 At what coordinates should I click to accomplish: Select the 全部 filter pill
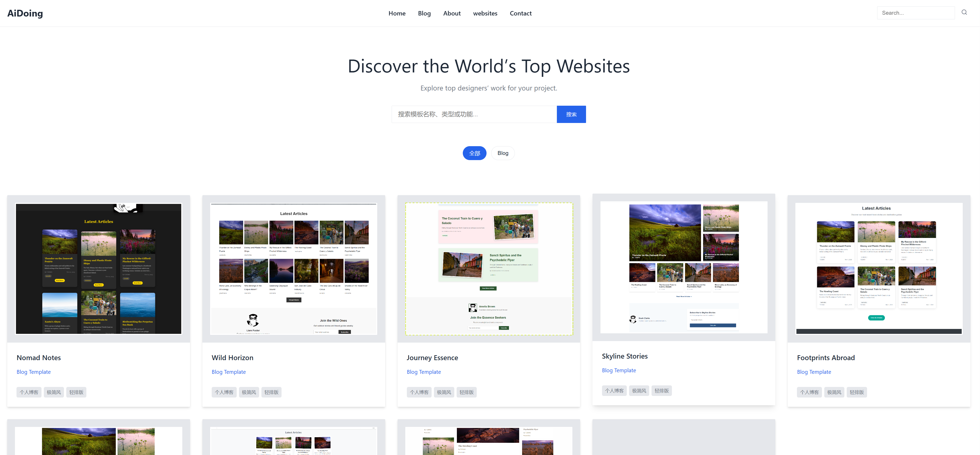coord(474,153)
